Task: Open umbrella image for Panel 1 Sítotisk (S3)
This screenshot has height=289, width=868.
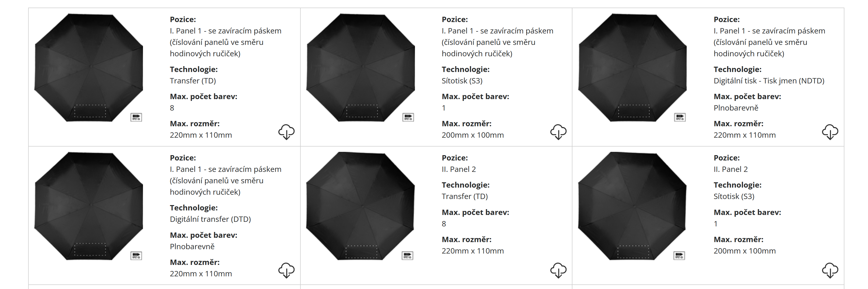Action: 361,67
